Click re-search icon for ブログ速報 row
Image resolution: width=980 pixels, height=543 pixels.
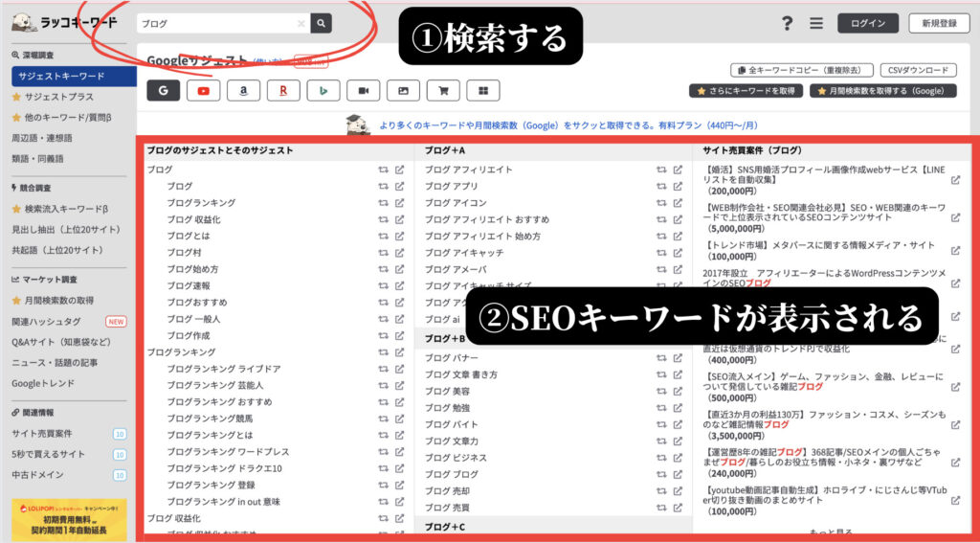point(383,286)
